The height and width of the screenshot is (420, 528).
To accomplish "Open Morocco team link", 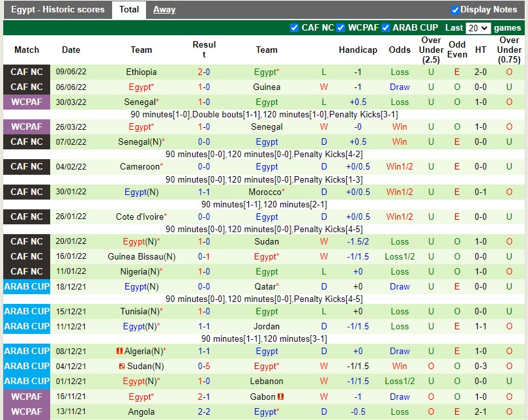I will pyautogui.click(x=265, y=192).
